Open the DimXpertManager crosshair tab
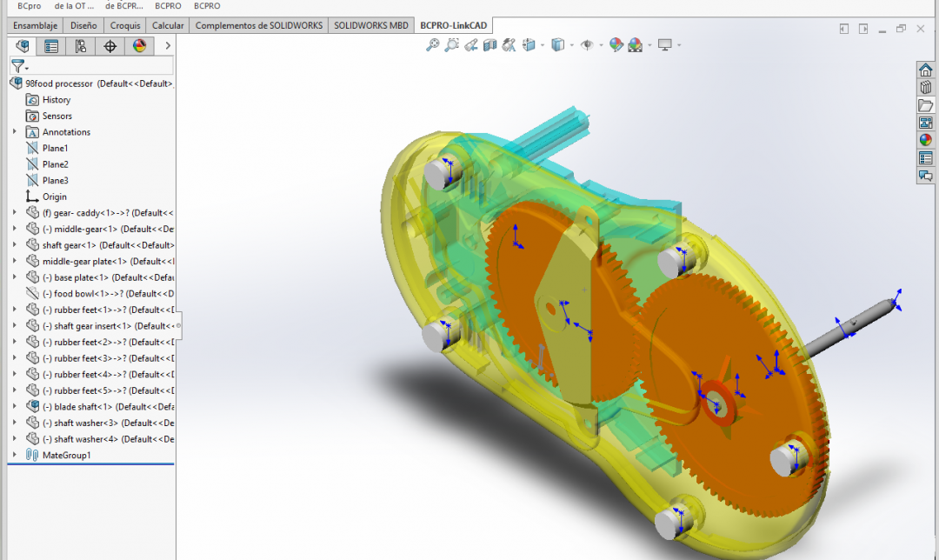 tap(110, 46)
